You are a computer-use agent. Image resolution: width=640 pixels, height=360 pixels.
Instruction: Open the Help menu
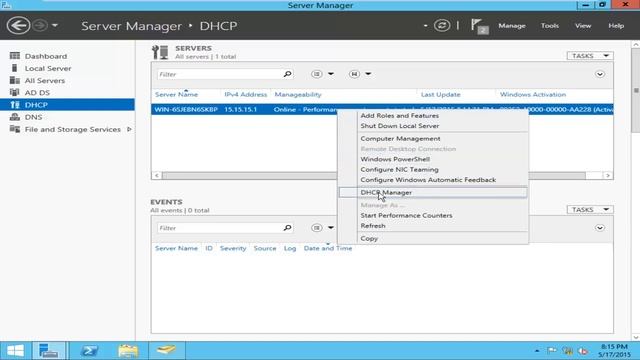tap(616, 26)
